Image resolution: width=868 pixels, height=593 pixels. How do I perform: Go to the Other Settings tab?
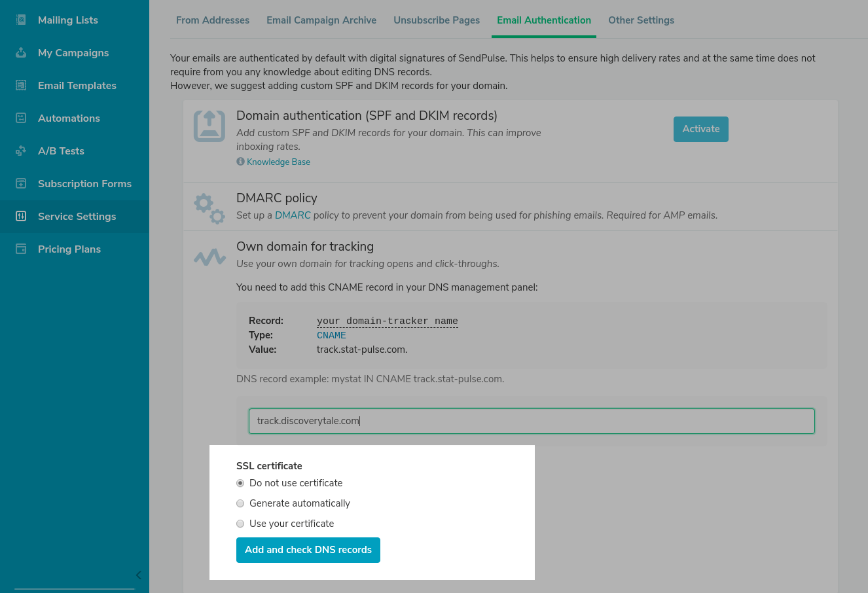pos(641,20)
